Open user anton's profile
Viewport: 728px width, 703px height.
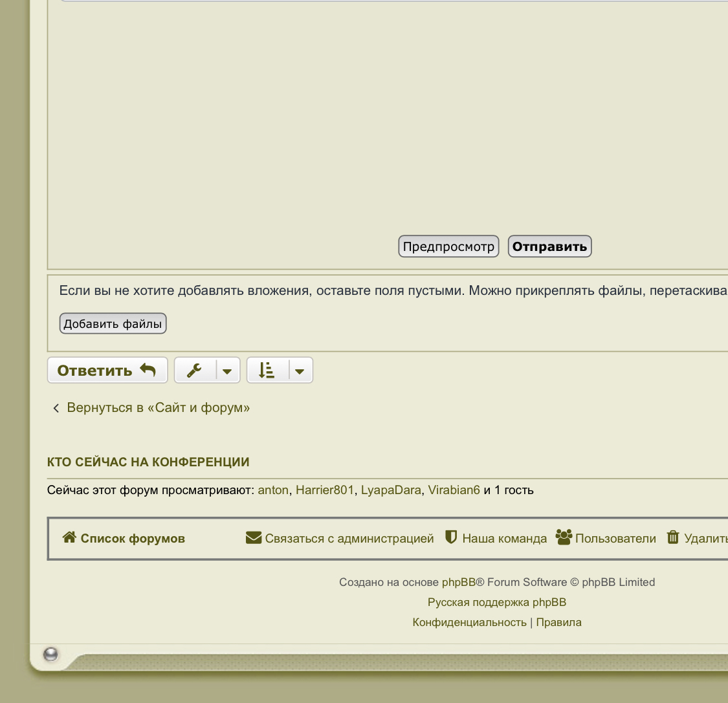(x=273, y=490)
